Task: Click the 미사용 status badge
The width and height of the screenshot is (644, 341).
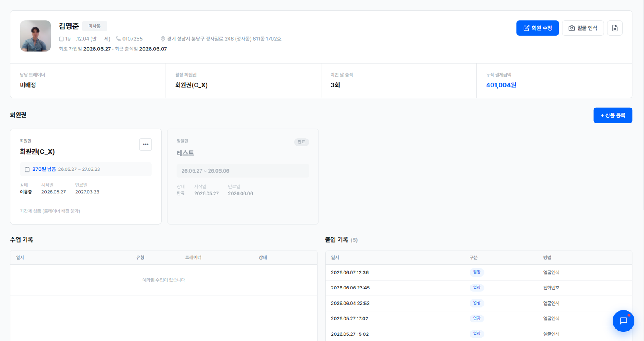Action: pyautogui.click(x=94, y=26)
